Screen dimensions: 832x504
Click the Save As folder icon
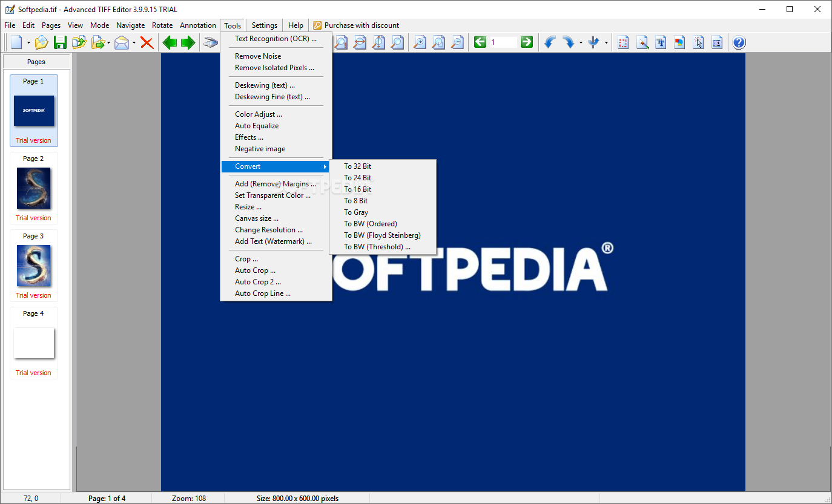pyautogui.click(x=79, y=42)
